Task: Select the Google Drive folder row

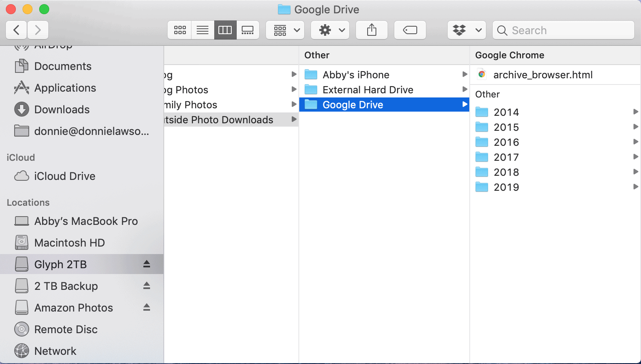Action: [x=384, y=105]
